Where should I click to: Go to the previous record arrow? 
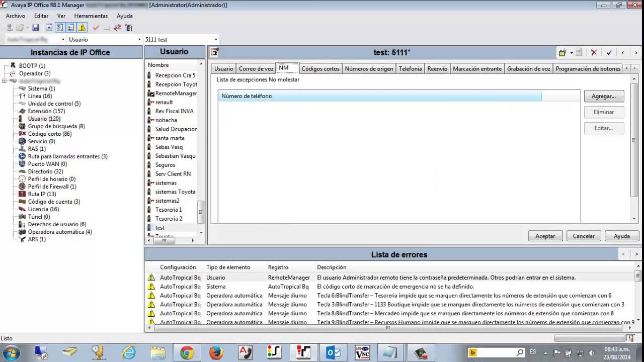click(623, 52)
